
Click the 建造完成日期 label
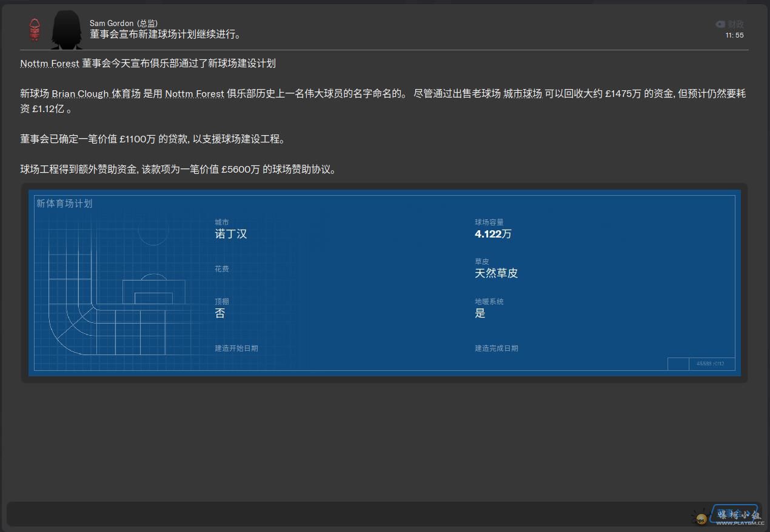click(497, 348)
